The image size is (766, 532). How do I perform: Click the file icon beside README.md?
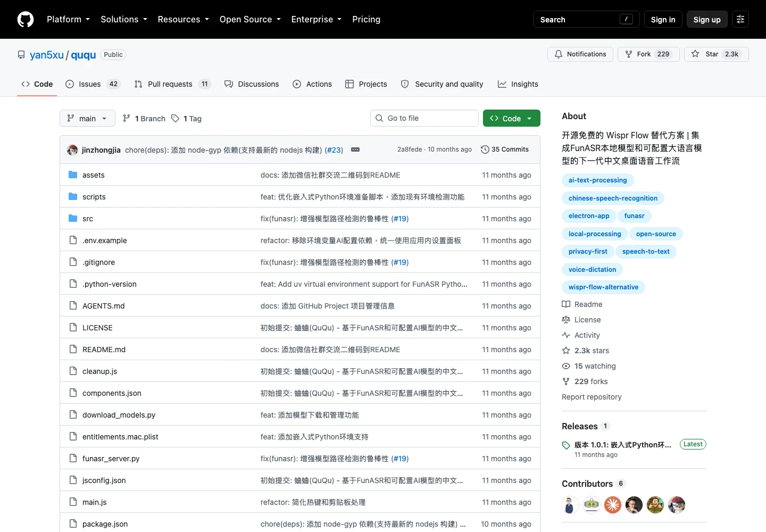tap(73, 350)
